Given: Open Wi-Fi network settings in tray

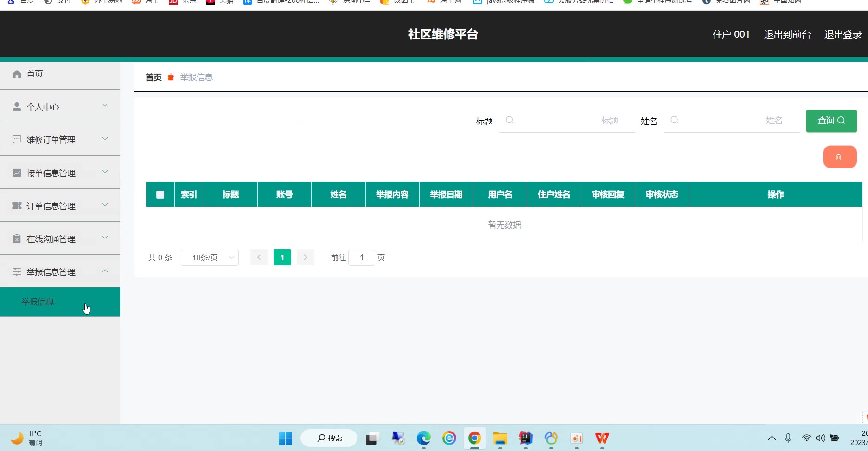Looking at the screenshot, I should coord(807,438).
